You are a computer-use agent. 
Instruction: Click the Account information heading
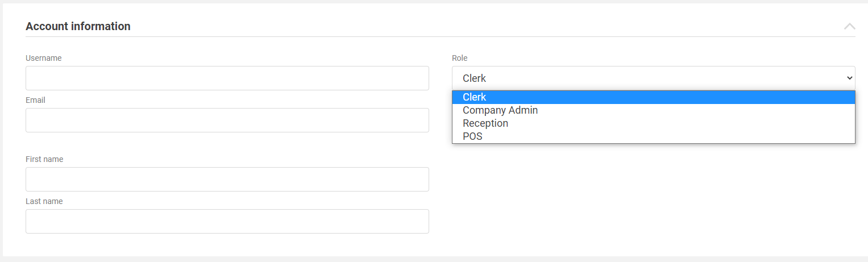[x=78, y=26]
